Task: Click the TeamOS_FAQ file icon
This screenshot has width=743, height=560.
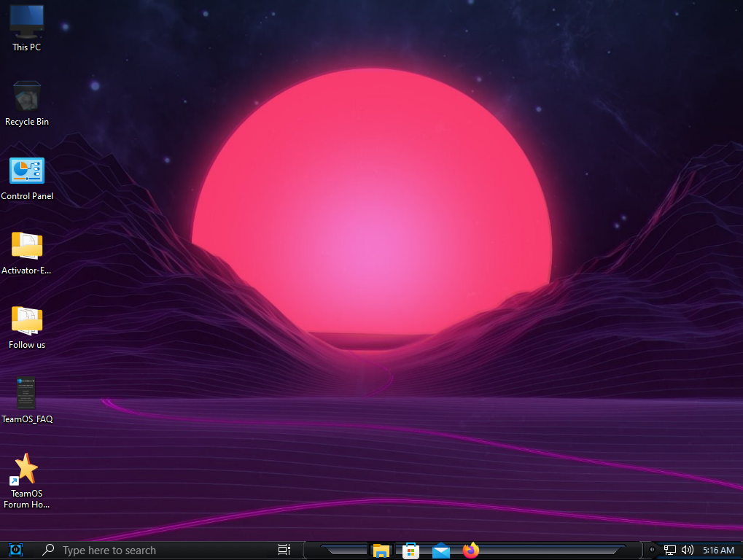Action: [27, 394]
